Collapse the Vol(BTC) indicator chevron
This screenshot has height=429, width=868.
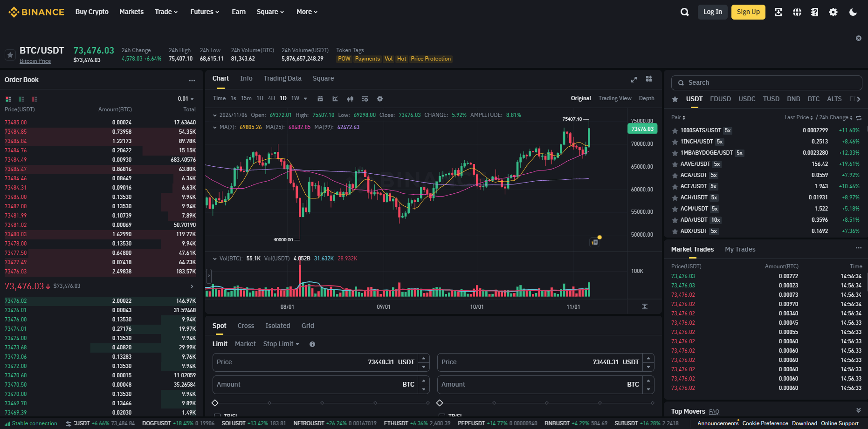click(x=215, y=259)
